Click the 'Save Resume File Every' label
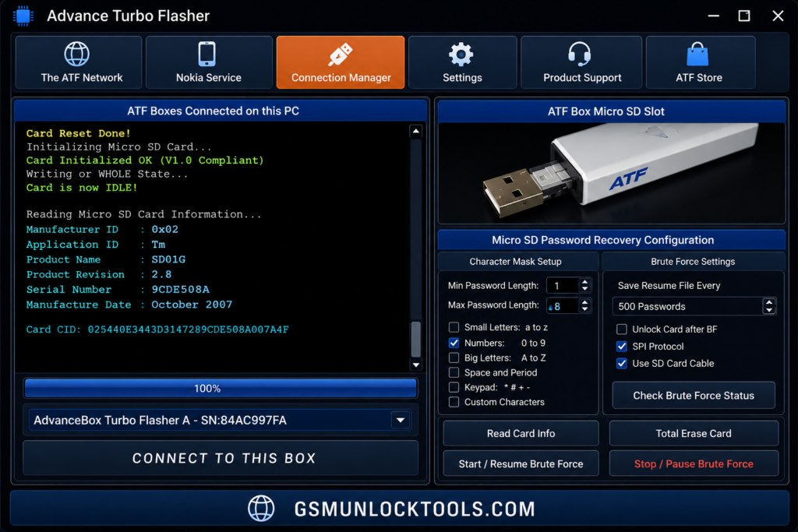The image size is (798, 532). [x=669, y=285]
